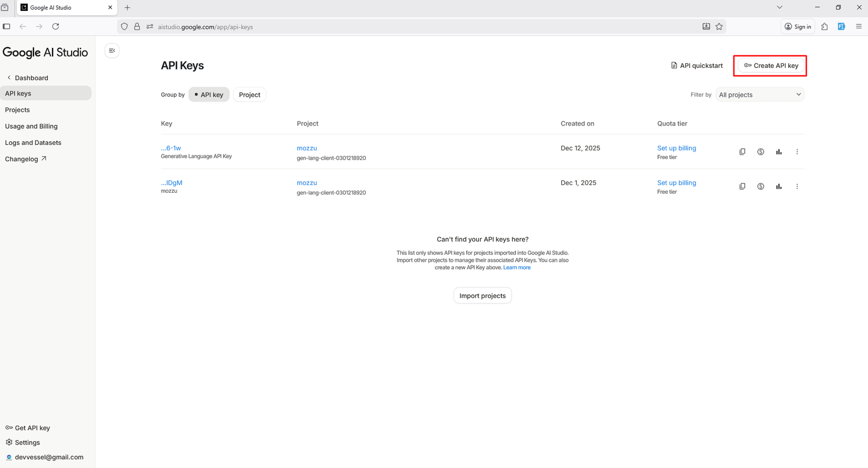
Task: Collapse the sidebar with the menu toggle icon
Action: pos(112,50)
